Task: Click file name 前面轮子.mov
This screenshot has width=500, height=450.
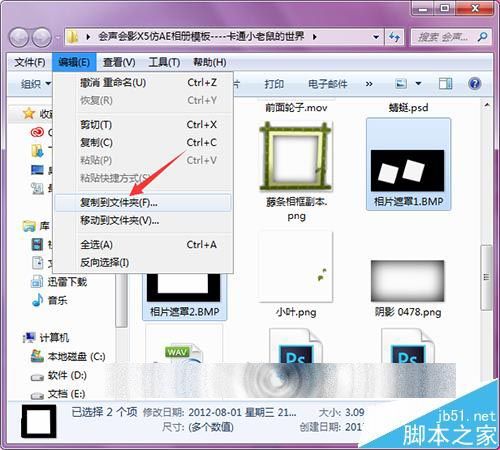Action: [296, 108]
